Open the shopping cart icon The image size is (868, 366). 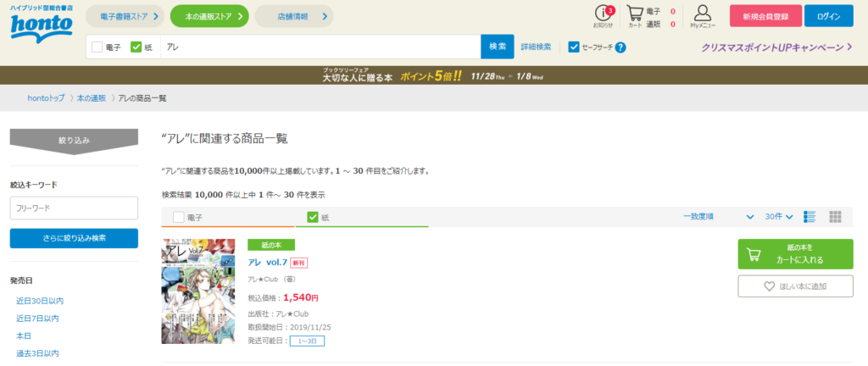pos(635,15)
